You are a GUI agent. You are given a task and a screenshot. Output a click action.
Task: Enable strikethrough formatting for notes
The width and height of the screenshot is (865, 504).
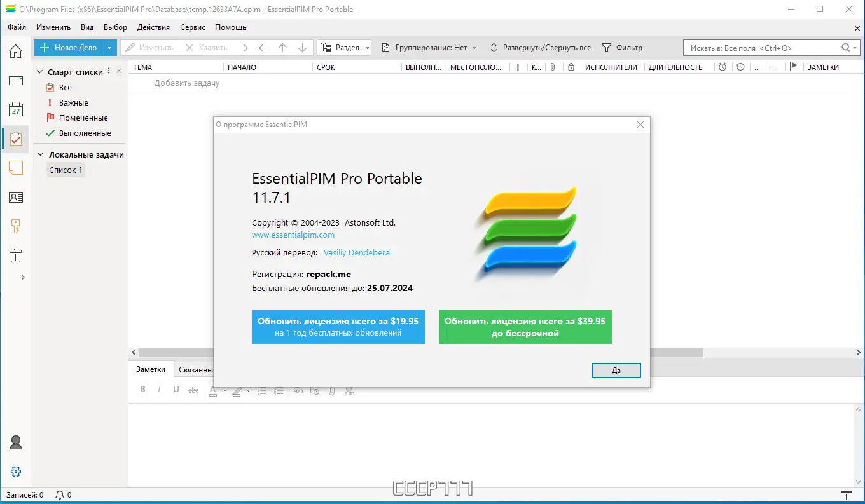coord(193,390)
